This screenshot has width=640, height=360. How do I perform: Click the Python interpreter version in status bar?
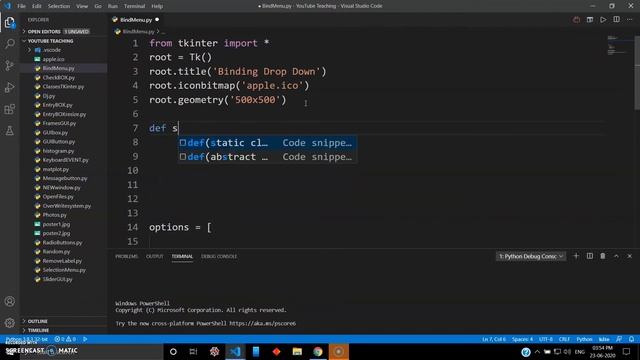click(x=27, y=339)
